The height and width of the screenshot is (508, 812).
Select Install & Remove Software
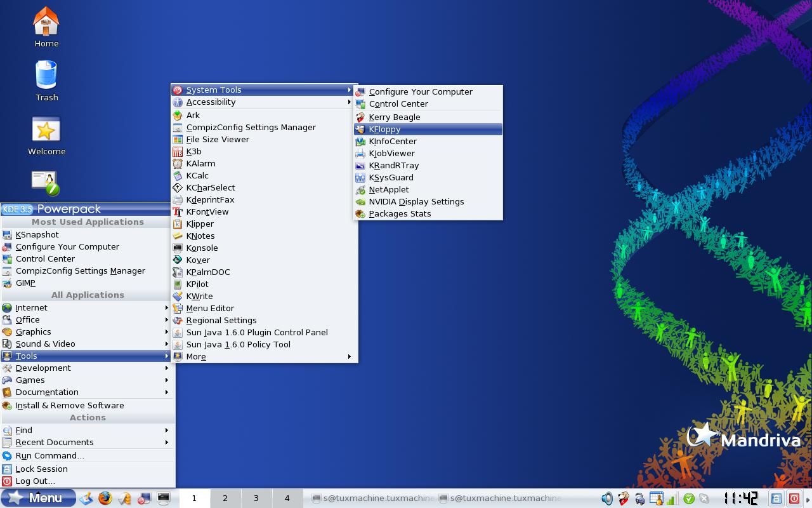88,406
